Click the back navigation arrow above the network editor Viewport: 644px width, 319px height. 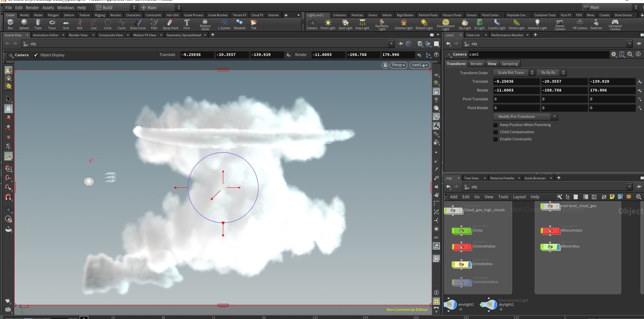[x=448, y=186]
